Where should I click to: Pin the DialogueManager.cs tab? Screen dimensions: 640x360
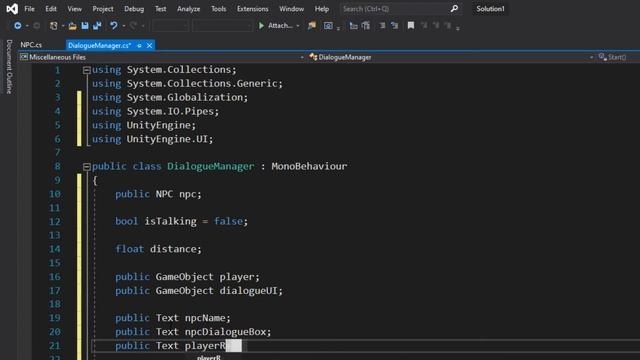tap(140, 46)
